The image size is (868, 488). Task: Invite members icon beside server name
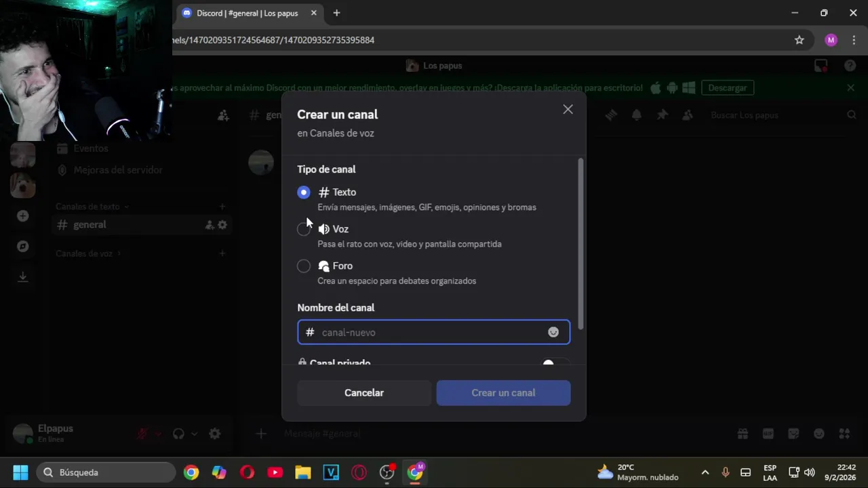coord(223,116)
